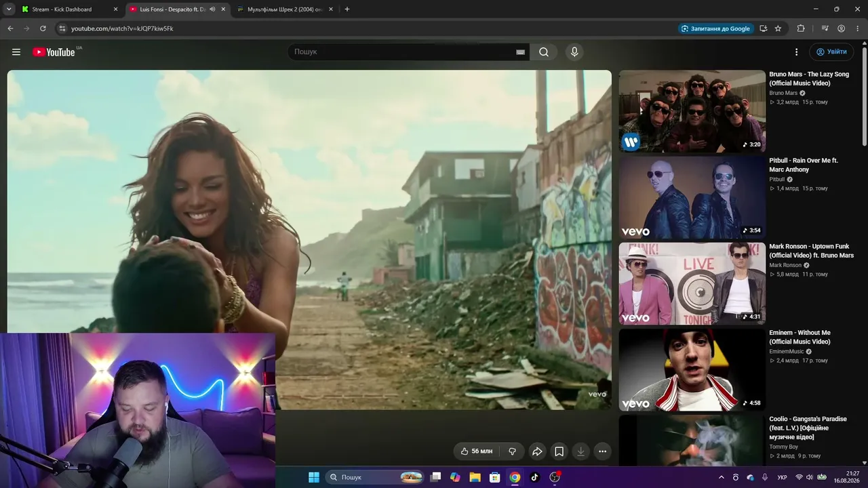The image size is (868, 488).
Task: Dislike the Despacito video
Action: click(x=513, y=451)
